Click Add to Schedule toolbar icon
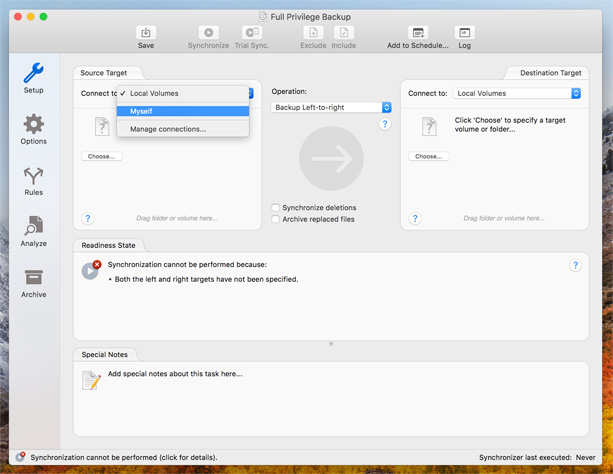 coord(418,32)
